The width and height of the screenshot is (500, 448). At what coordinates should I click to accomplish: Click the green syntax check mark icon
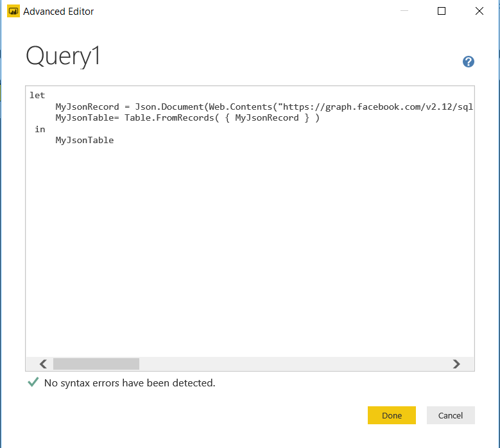tap(33, 383)
